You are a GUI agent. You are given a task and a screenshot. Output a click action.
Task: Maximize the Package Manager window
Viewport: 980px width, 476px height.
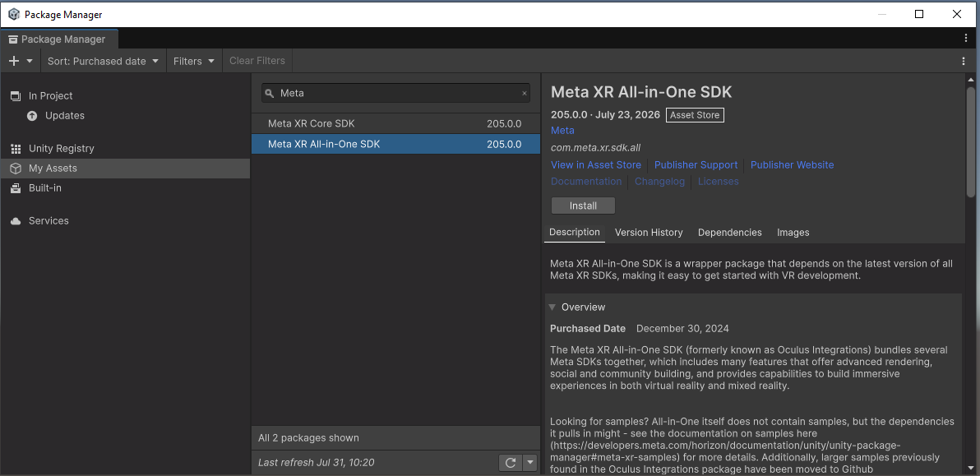point(919,14)
